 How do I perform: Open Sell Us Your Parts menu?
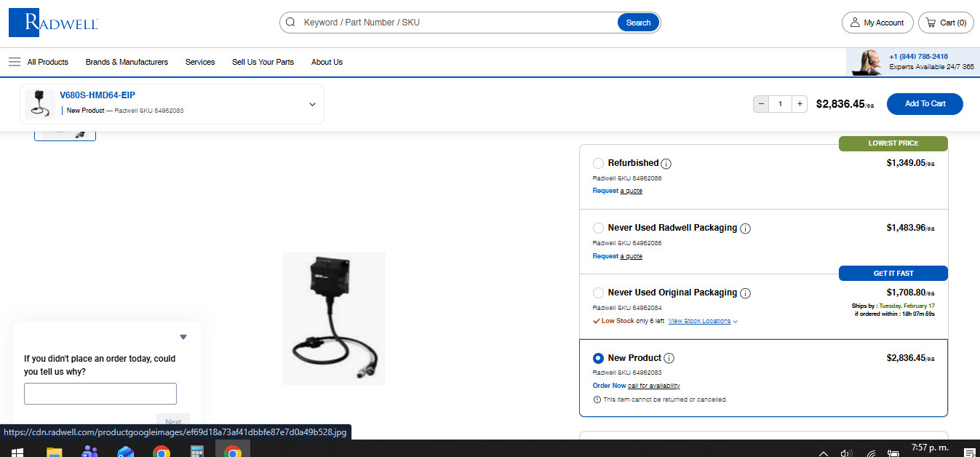(x=263, y=62)
